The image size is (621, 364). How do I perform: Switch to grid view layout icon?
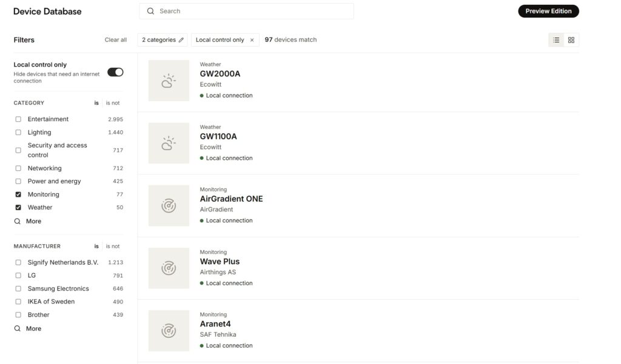[571, 40]
